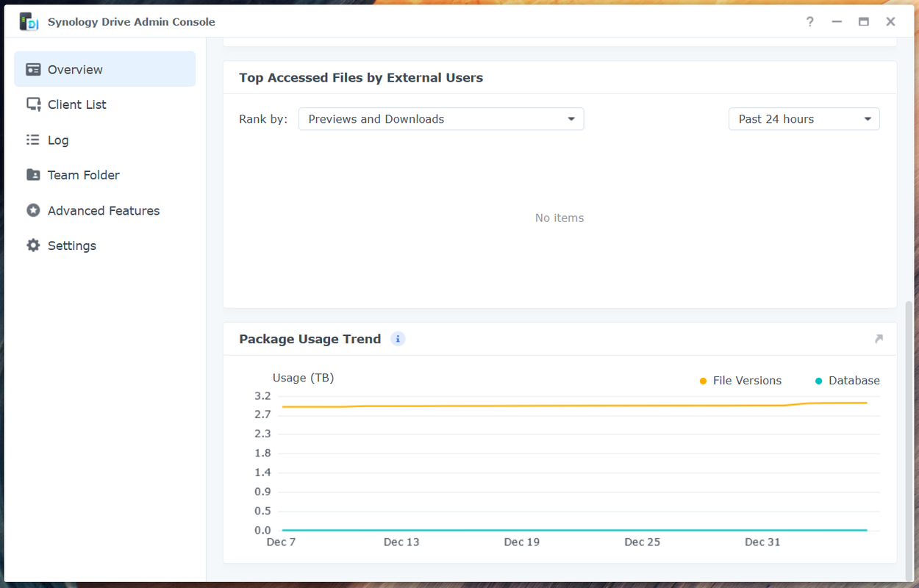Image resolution: width=919 pixels, height=588 pixels.
Task: Click the Top Accessed Files by External Users heading
Action: 361,78
